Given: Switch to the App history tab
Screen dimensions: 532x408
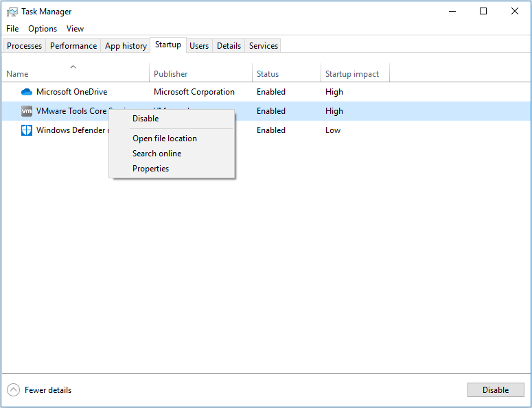Looking at the screenshot, I should [126, 46].
